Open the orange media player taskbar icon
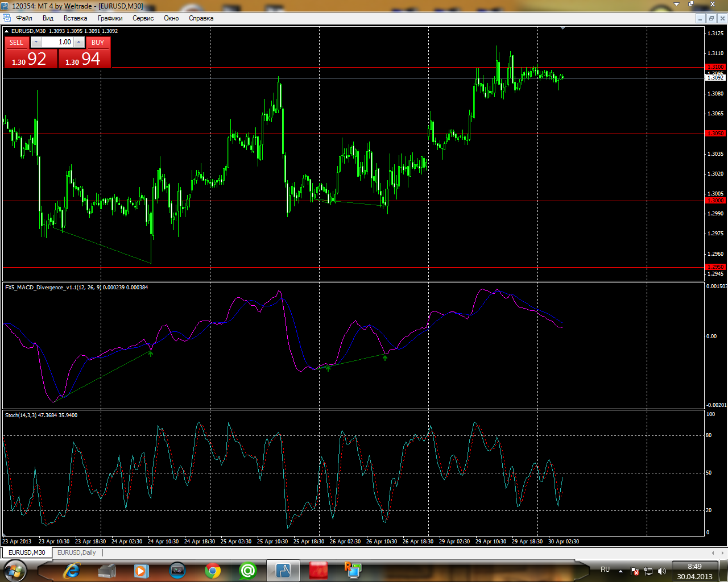 (142, 571)
